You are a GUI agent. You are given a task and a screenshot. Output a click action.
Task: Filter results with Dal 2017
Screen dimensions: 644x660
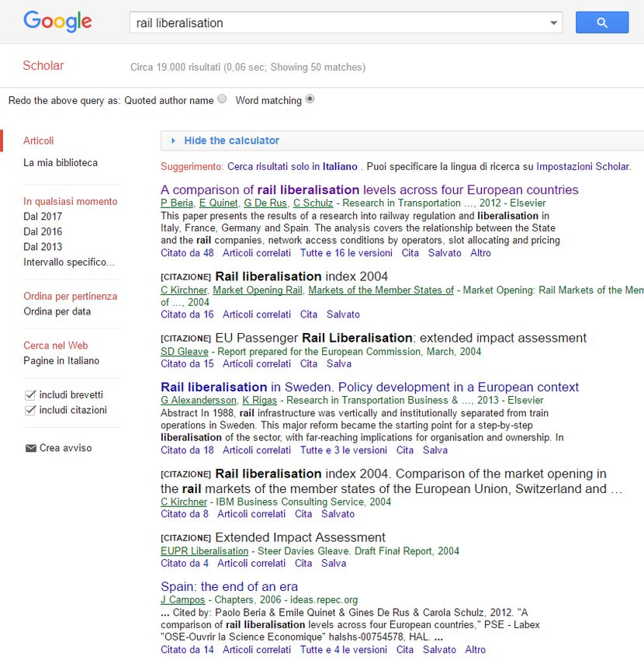(x=43, y=217)
